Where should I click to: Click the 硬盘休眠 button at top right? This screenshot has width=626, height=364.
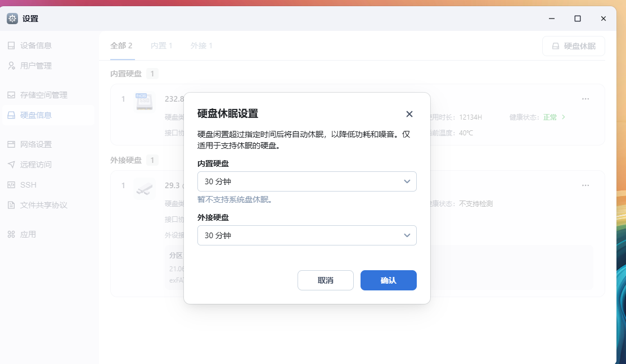click(573, 46)
